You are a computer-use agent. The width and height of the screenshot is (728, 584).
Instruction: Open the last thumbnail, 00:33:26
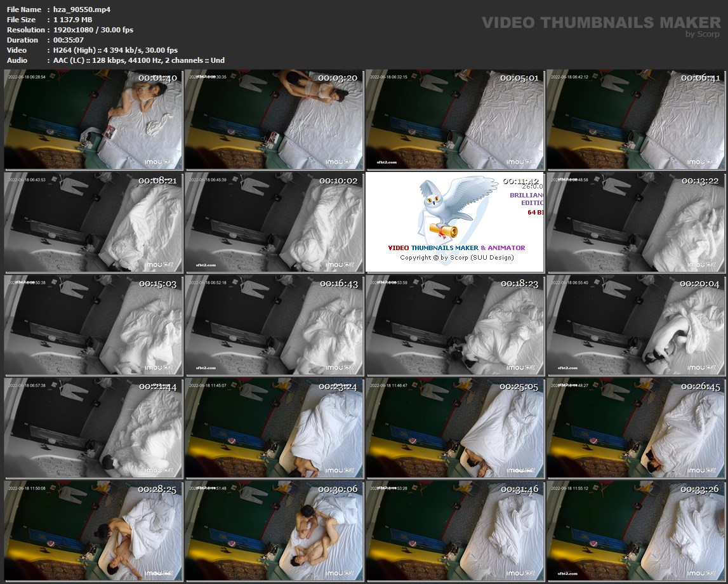tap(636, 531)
